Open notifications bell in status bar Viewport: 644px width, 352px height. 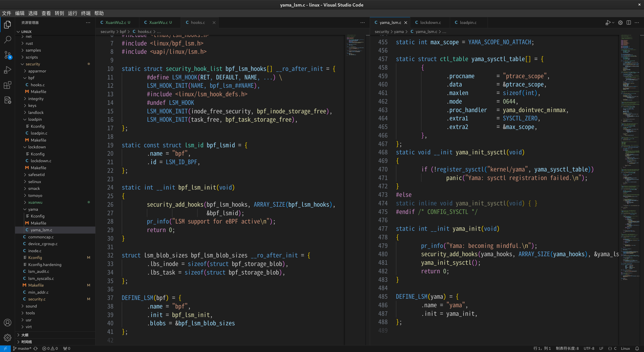coord(637,348)
